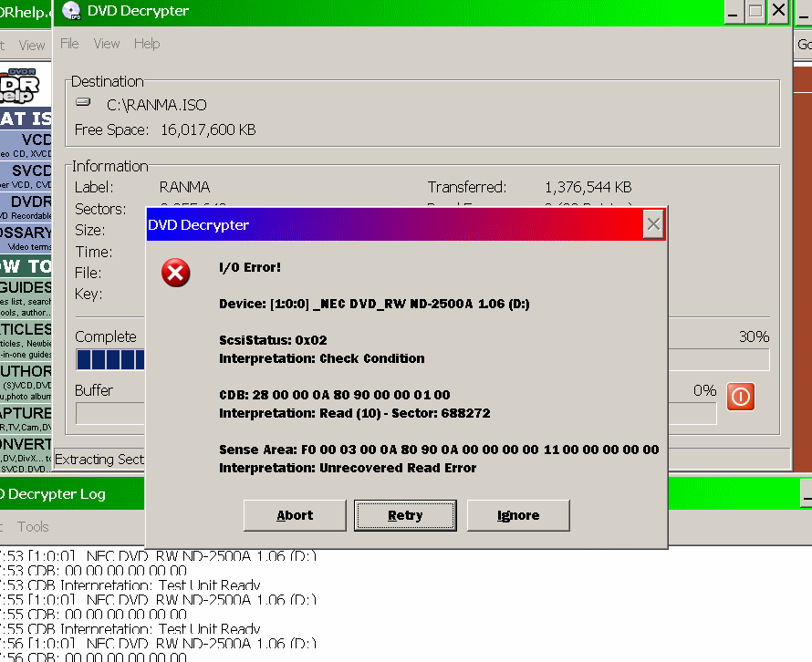
Task: Minimize the DVD Decrypter main window
Action: point(733,11)
